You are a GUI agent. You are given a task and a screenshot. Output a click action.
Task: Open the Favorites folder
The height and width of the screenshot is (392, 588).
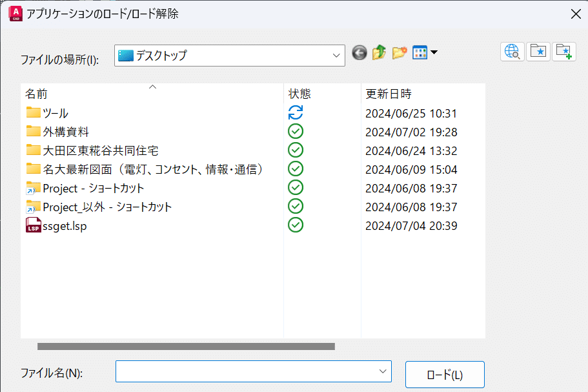538,51
